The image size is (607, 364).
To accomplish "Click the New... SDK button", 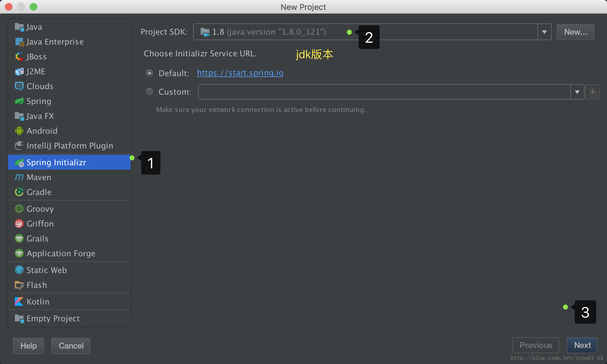I will (x=575, y=32).
